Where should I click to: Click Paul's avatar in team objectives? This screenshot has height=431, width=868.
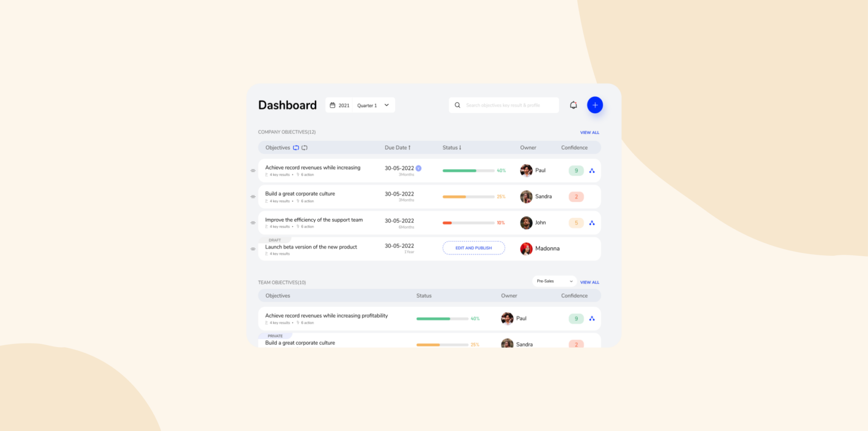pyautogui.click(x=507, y=319)
